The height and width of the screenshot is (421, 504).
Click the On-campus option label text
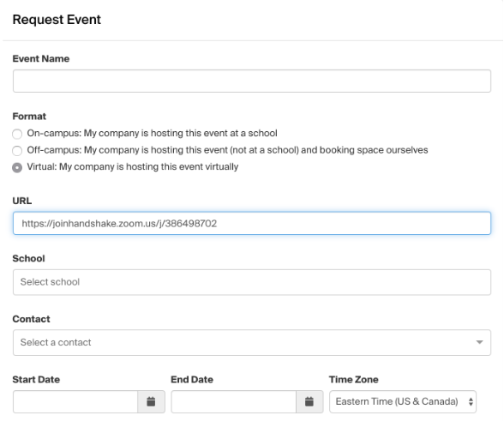(x=152, y=133)
